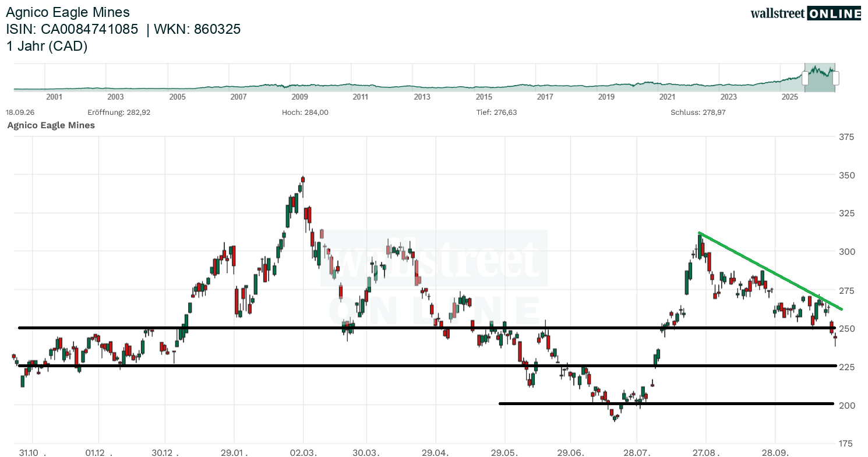Click the 'Schluss: 278,97' closing value
868x457 pixels.
click(699, 113)
